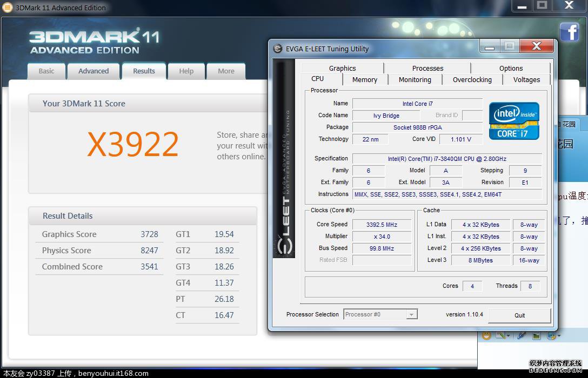Viewport: 588px width, 378px height.
Task: Click the EVGA E-LEET title bar icon
Action: point(278,49)
